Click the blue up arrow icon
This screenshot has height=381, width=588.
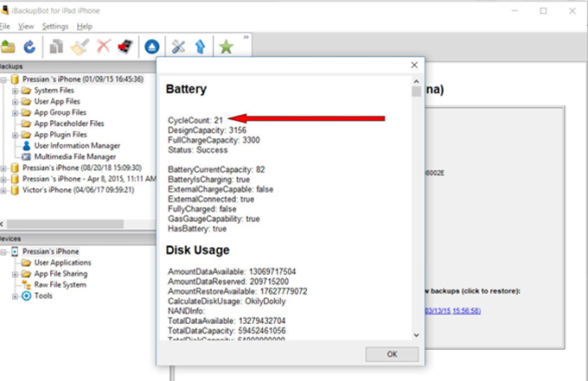200,47
